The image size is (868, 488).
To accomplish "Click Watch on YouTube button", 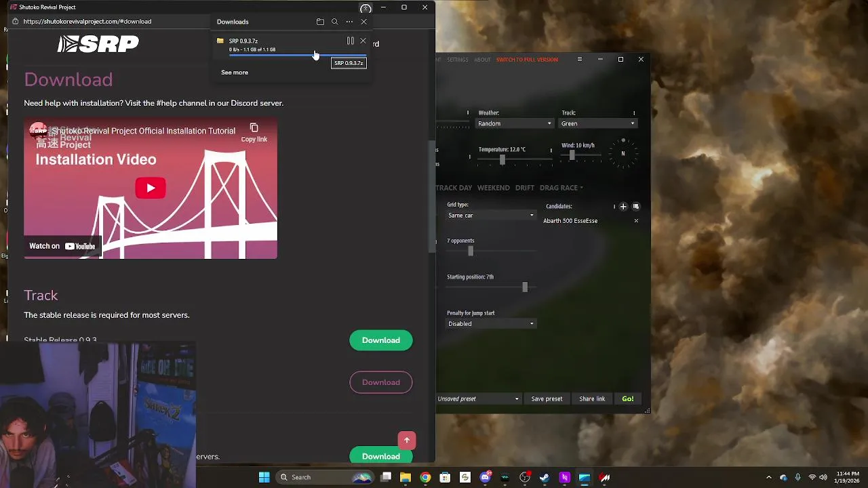I will (x=62, y=246).
